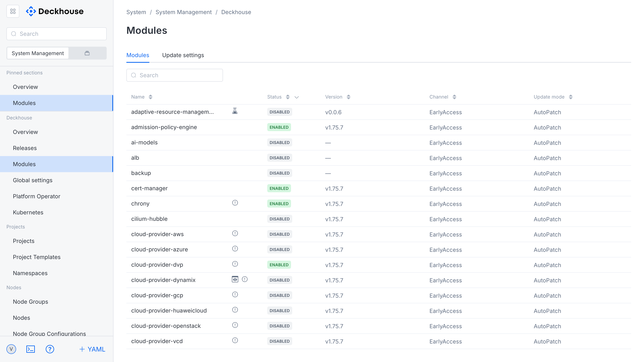Select the System Management switcher tab

[38, 53]
